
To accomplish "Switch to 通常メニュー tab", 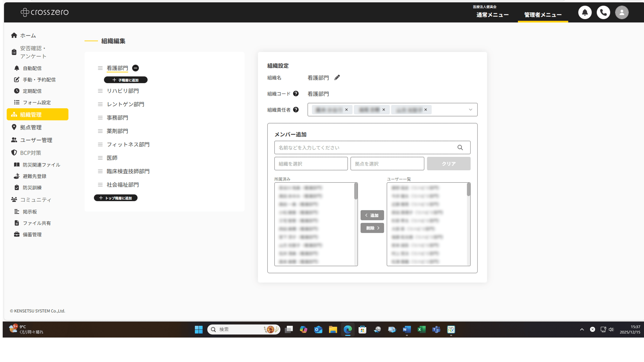I will point(492,15).
